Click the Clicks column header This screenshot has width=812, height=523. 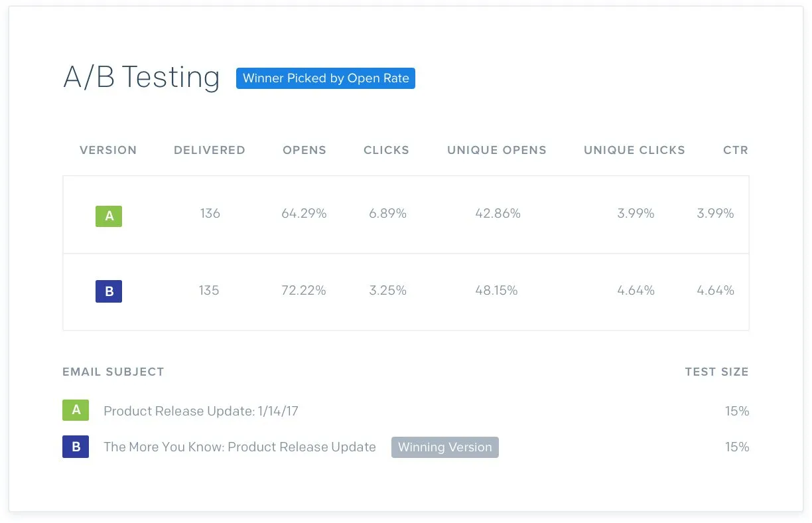386,150
